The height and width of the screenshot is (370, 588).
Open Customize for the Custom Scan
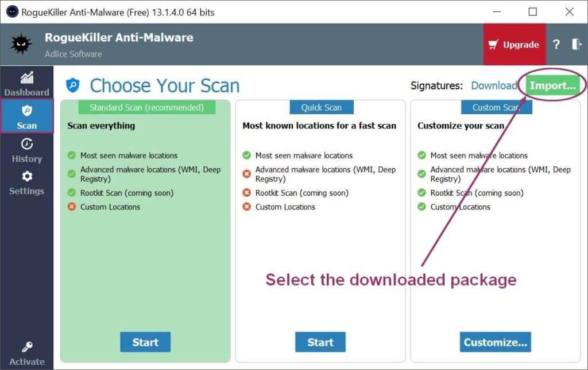tap(495, 342)
